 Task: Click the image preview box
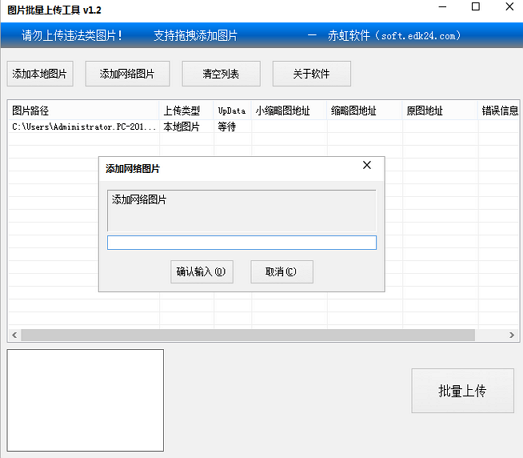point(85,400)
